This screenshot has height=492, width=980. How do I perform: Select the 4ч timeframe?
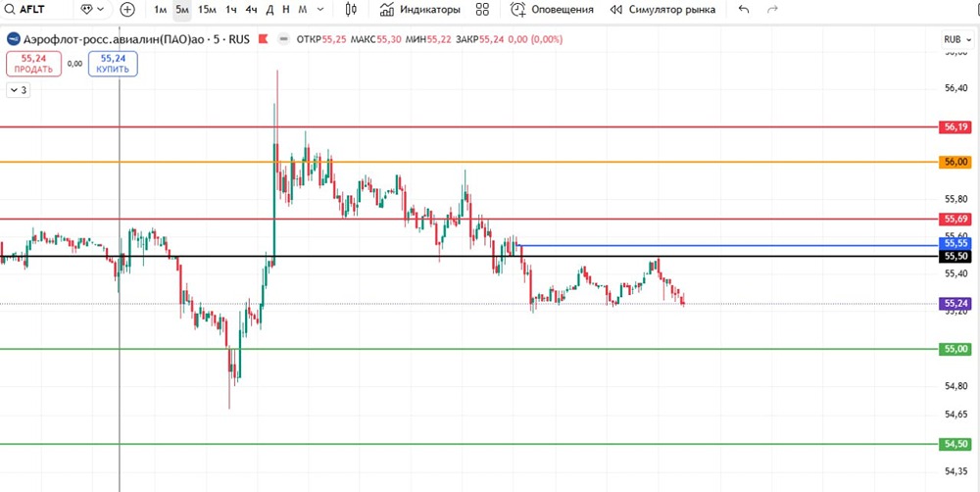pyautogui.click(x=251, y=10)
